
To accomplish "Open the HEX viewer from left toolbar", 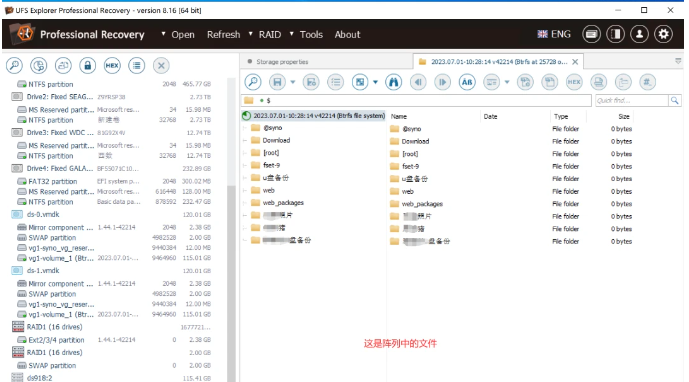I will [112, 65].
